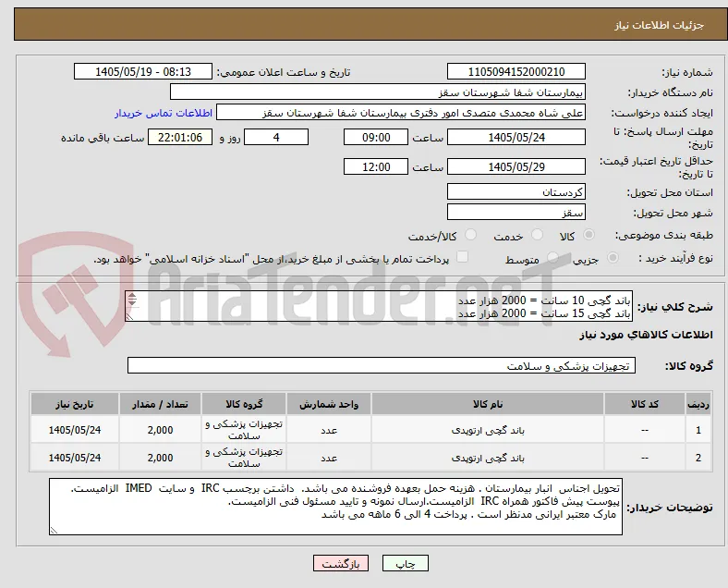Click the توضیحات خریدار description text area
Image resolution: width=728 pixels, height=588 pixels.
[x=335, y=507]
